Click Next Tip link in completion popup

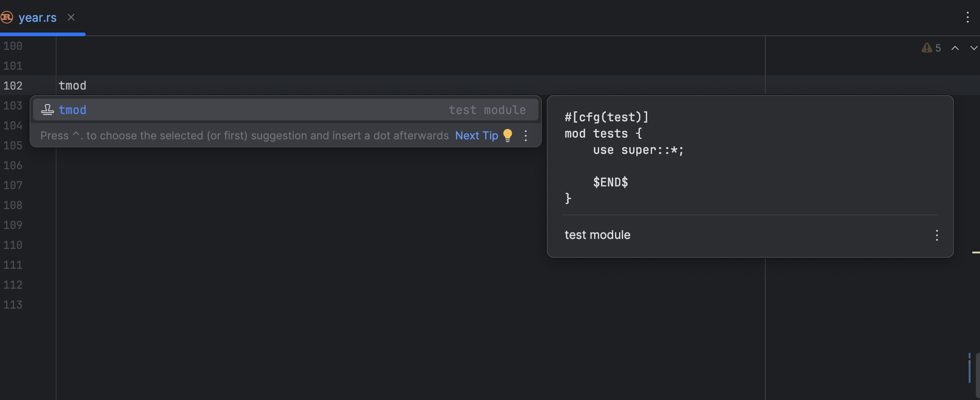(476, 136)
